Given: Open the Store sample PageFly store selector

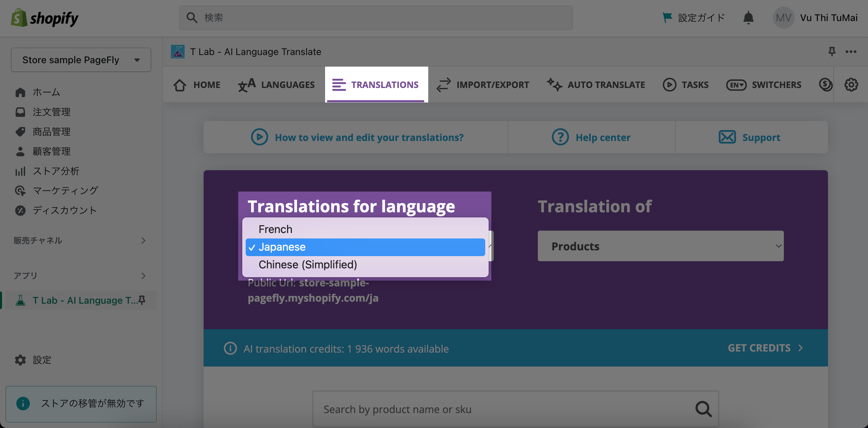Looking at the screenshot, I should point(81,60).
